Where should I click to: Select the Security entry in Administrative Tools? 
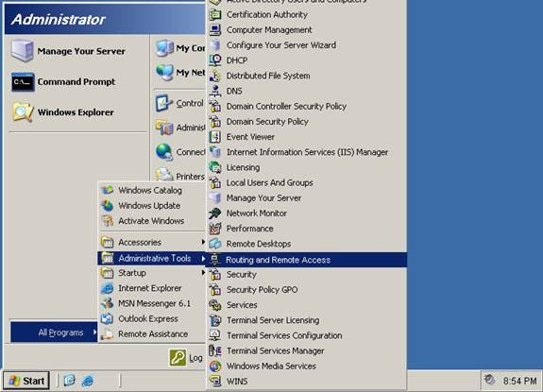click(307, 274)
